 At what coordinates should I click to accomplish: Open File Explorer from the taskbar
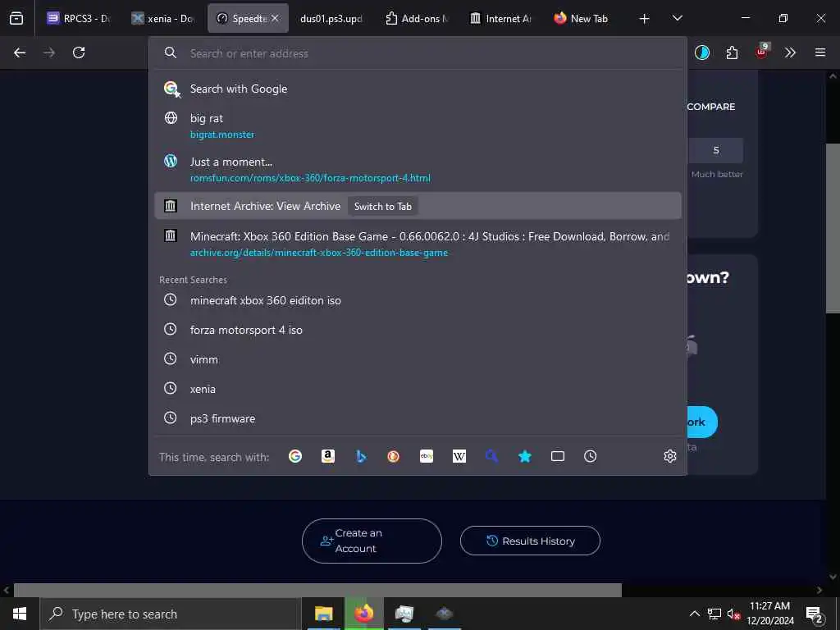tap(323, 614)
